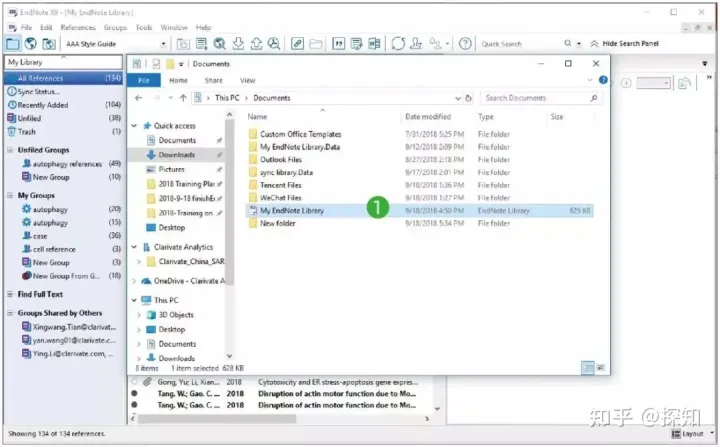
Task: Click the Layout button in EndNote status bar
Action: click(687, 434)
